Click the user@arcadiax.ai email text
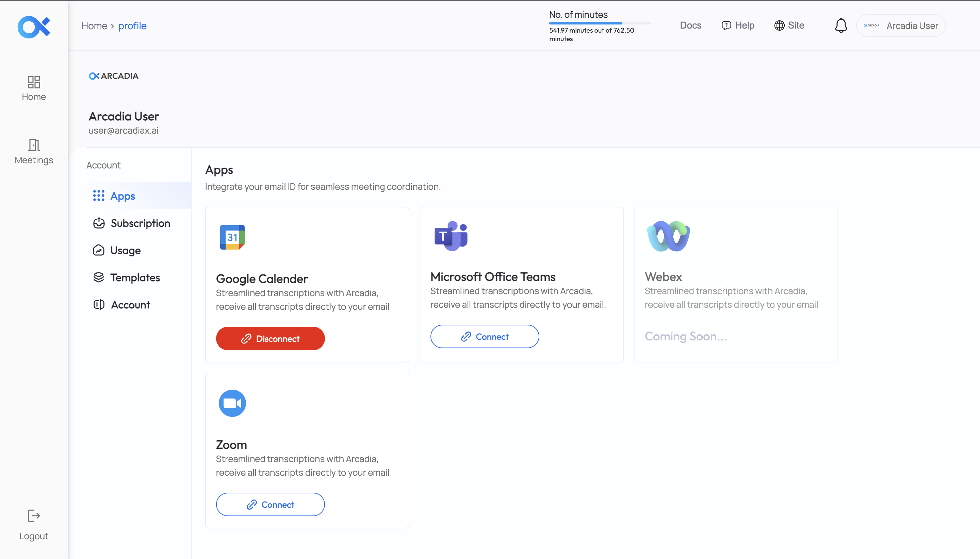 point(123,130)
